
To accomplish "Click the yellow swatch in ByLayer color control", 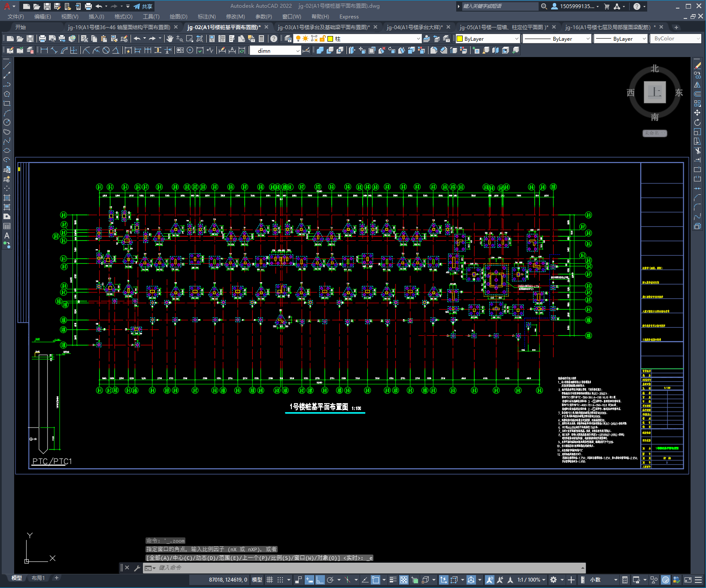I will coord(460,39).
